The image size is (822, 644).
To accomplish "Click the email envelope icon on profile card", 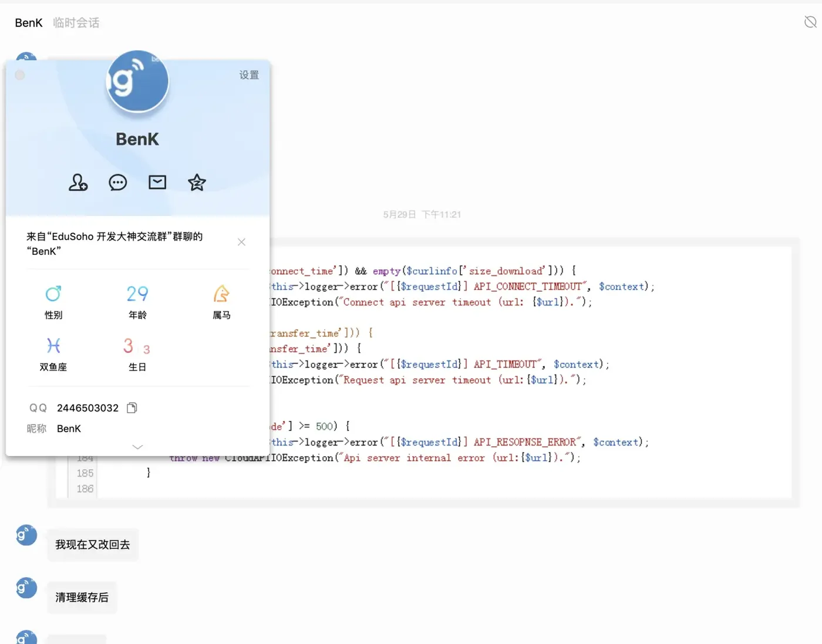I will point(157,182).
